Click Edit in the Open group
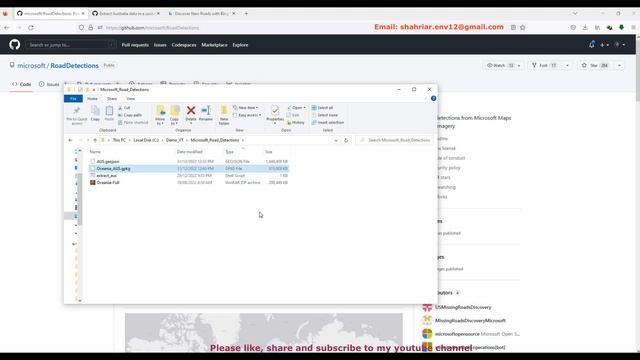This screenshot has width=640, height=360. coord(293,115)
